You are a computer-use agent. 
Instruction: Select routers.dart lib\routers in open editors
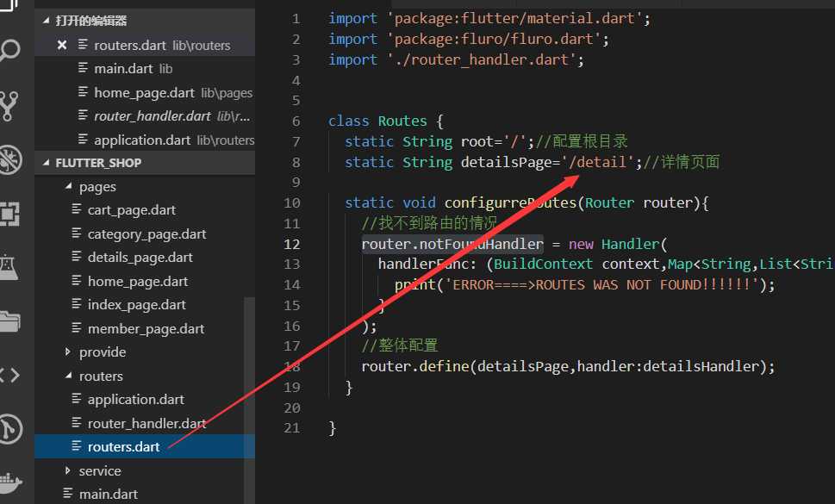point(145,46)
